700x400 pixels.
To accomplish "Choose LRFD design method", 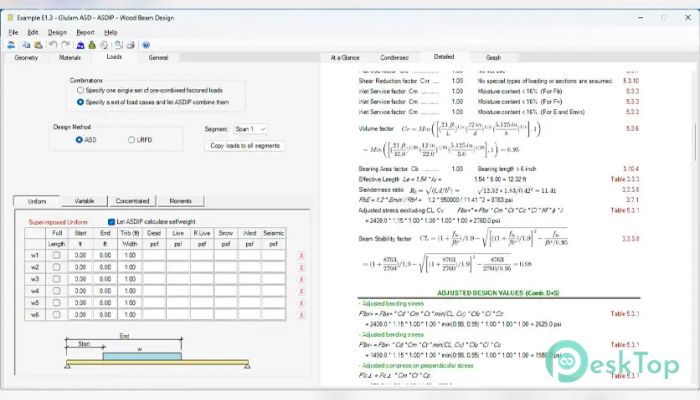I will [131, 140].
